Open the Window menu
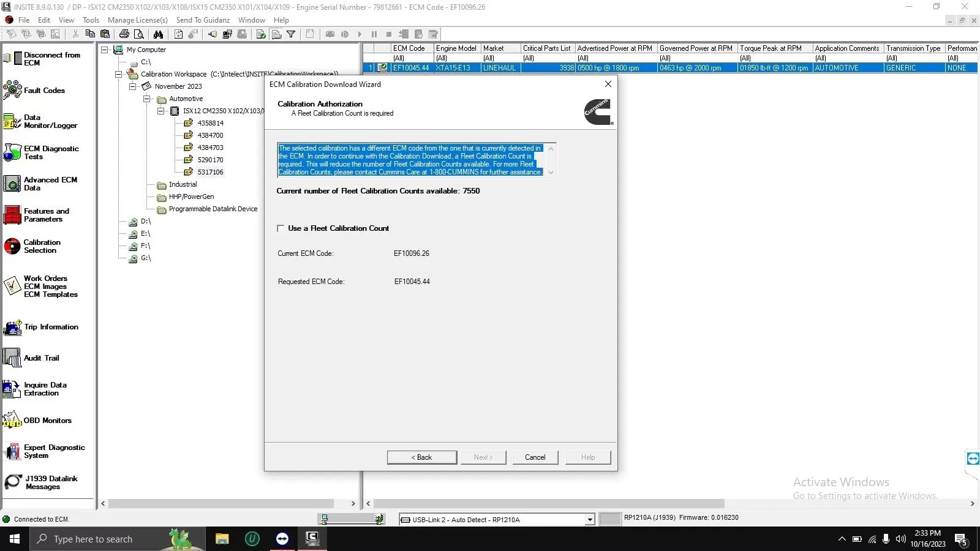 pos(252,20)
